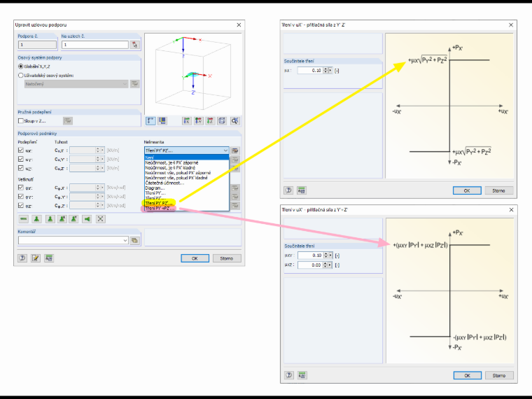The image size is (532, 399).
Task: Click the µXZ spinner arrows in the Y'+Z' dialog
Action: (325, 265)
